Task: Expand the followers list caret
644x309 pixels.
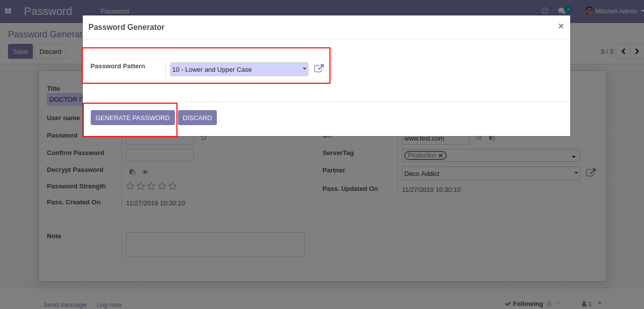Action: pos(600,303)
